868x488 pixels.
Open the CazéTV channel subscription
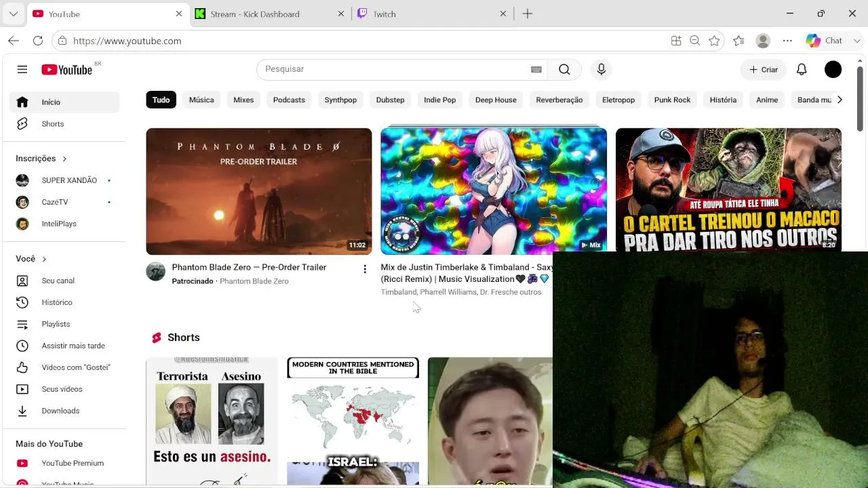pos(64,202)
